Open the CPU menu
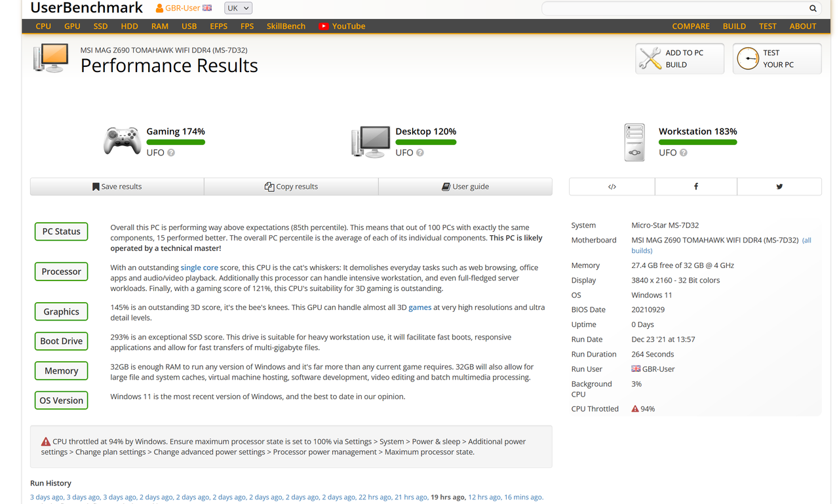The image size is (839, 504). click(43, 26)
